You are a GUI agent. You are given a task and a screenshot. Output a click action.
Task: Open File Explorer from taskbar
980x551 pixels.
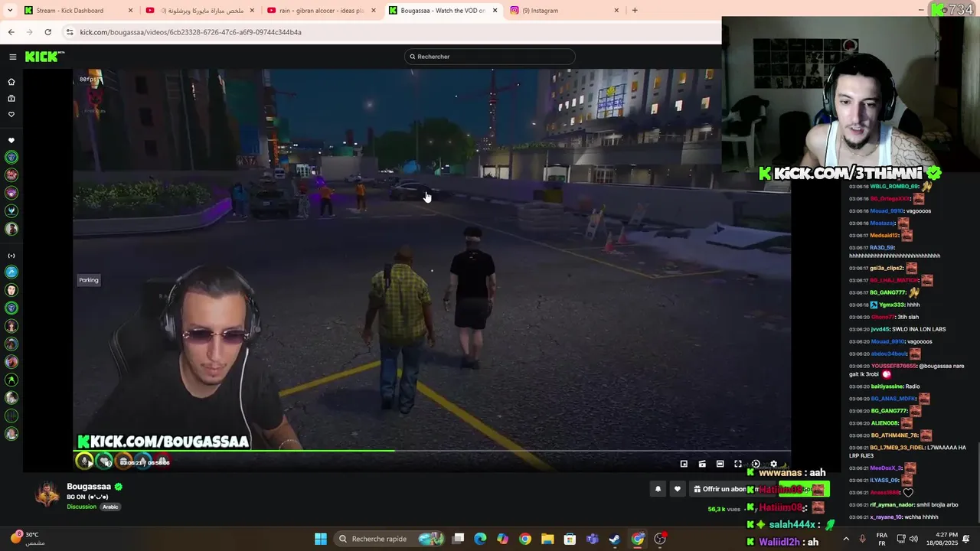[x=547, y=539]
